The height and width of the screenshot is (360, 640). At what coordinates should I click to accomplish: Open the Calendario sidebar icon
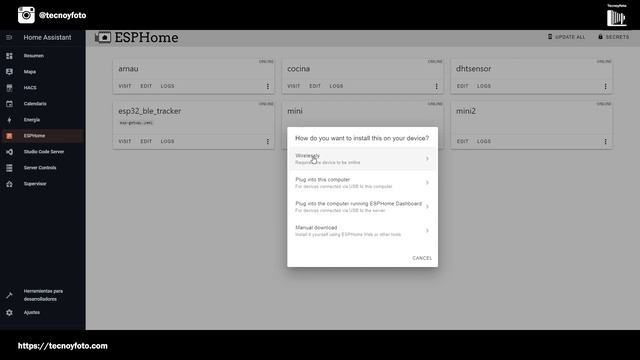9,104
